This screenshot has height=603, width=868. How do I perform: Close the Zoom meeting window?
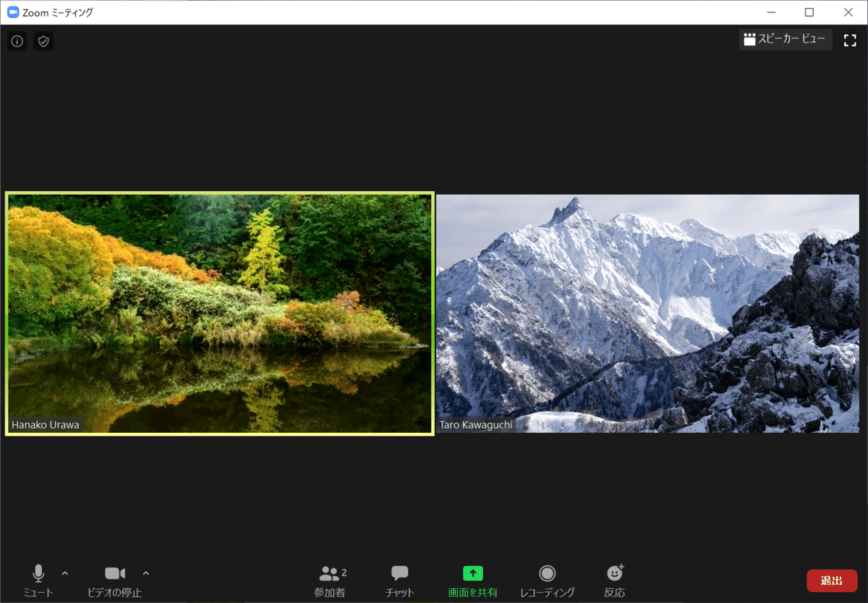click(848, 12)
